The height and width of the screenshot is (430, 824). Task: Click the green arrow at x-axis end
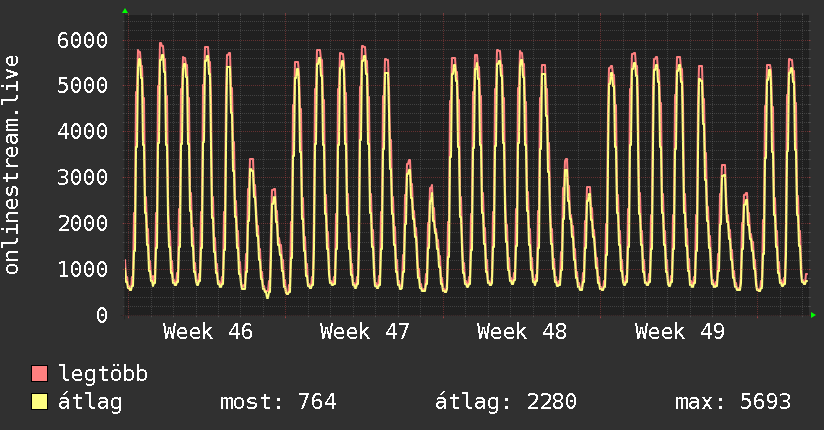pos(813,315)
